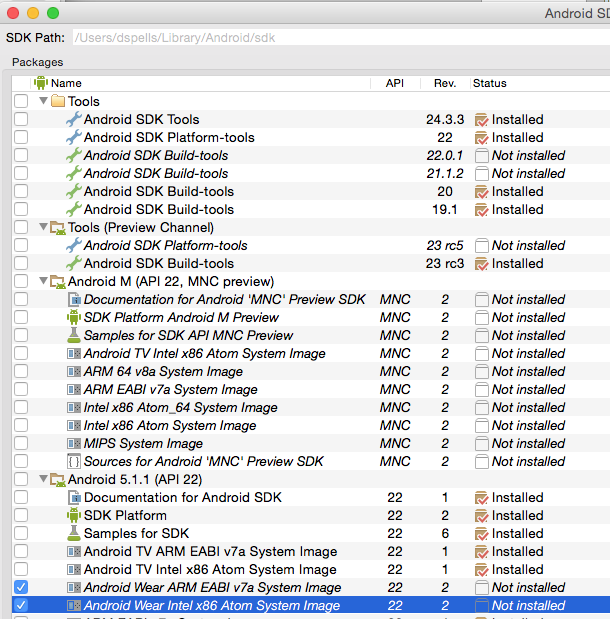Image resolution: width=610 pixels, height=619 pixels.
Task: Click the SDK Platform Android M Preview robot icon
Action: click(x=74, y=317)
